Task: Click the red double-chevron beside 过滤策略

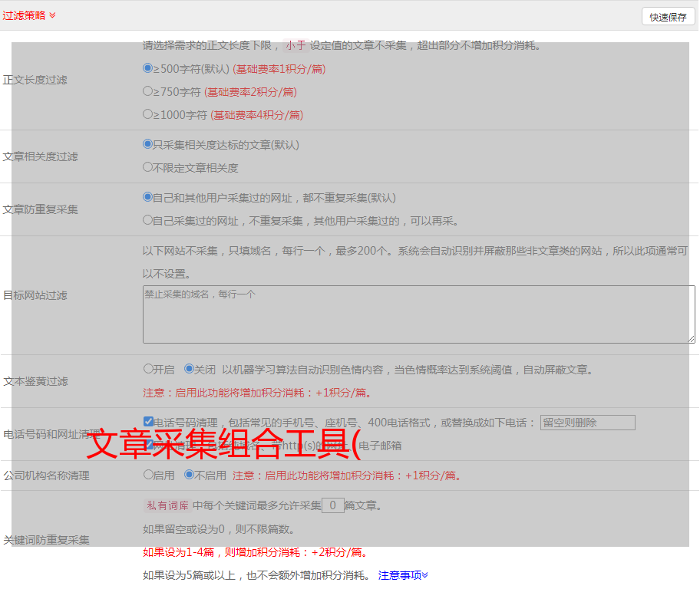Action: (x=52, y=15)
